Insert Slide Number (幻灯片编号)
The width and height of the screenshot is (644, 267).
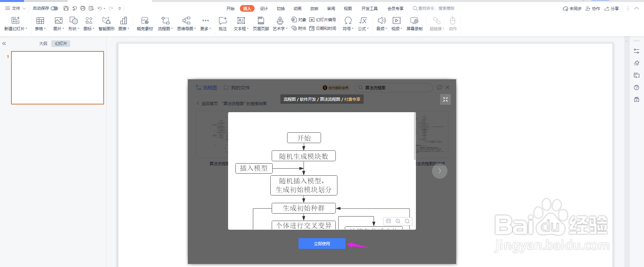coord(323,20)
